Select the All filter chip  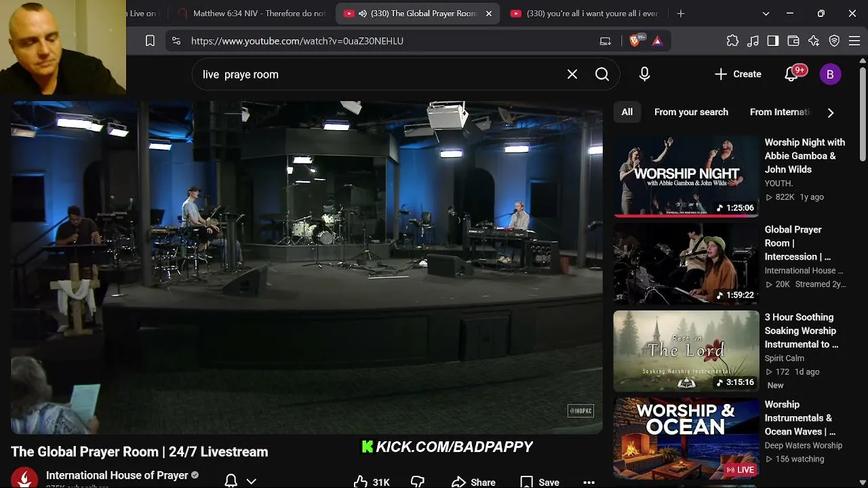[x=627, y=112]
